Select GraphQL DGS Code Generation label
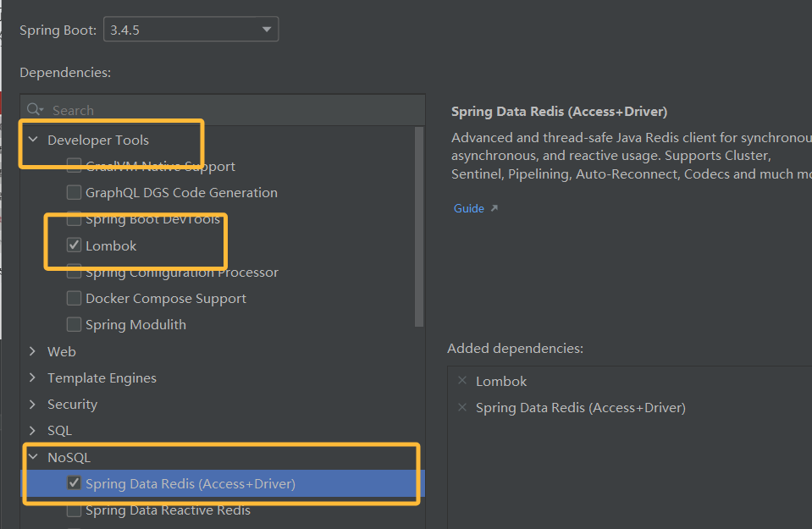 coord(181,192)
